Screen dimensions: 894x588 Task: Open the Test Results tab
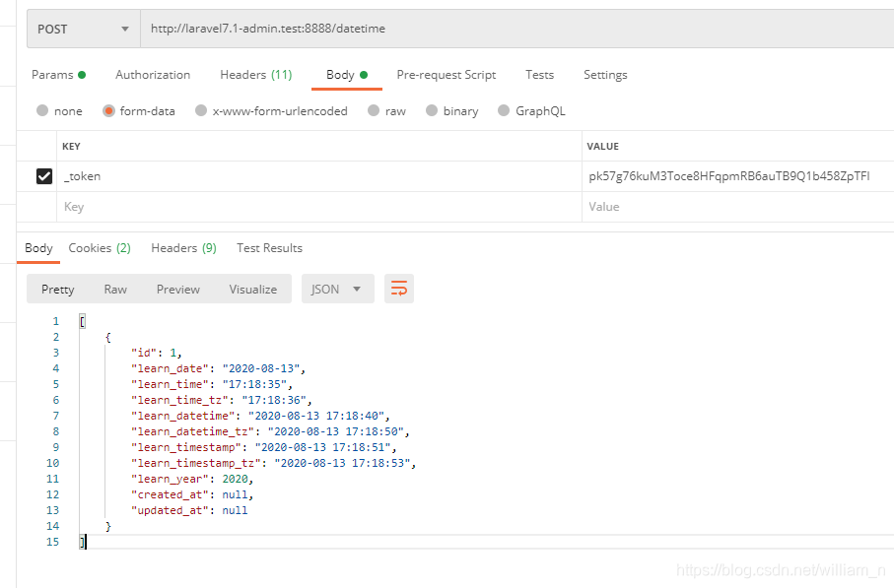269,247
